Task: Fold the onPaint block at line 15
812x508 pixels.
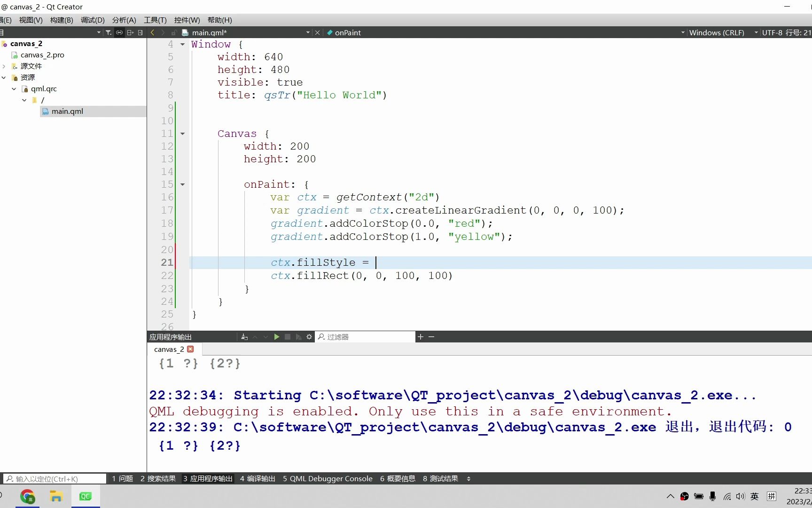Action: pos(182,184)
